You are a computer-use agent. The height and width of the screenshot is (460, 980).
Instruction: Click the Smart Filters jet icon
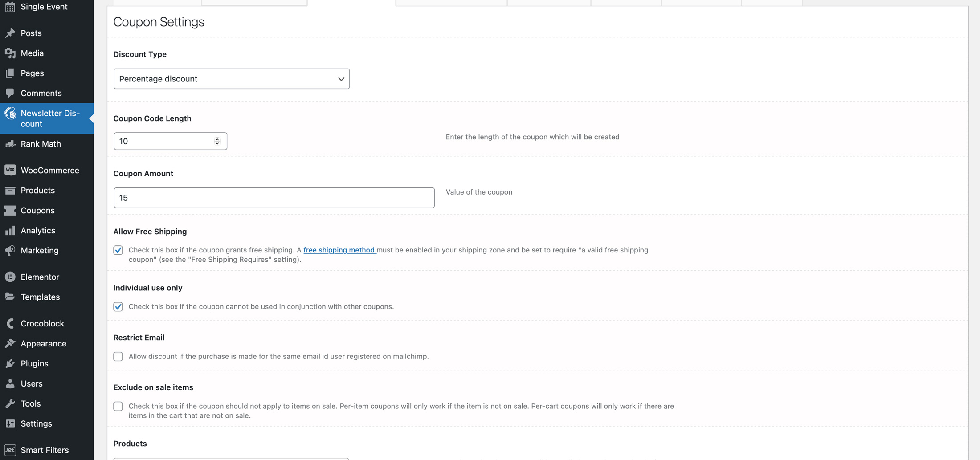click(x=10, y=450)
